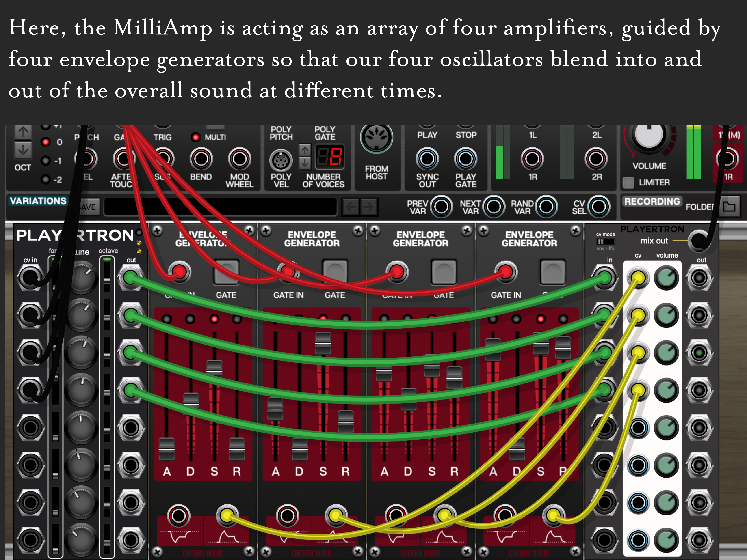Increase the Number of Voices up arrow

[305, 150]
